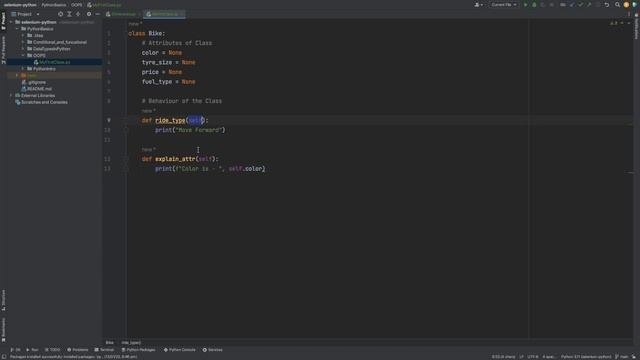640x360 pixels.
Task: Open the Python Console tool window
Action: [180, 350]
